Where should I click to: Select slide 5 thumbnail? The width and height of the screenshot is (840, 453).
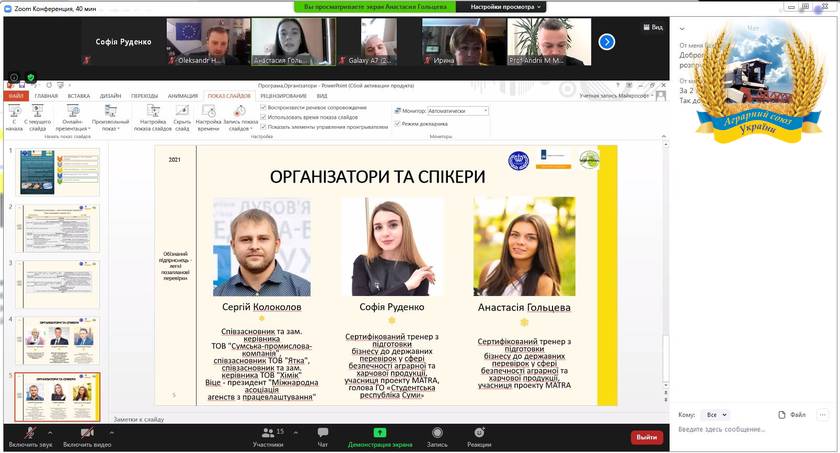coord(57,397)
